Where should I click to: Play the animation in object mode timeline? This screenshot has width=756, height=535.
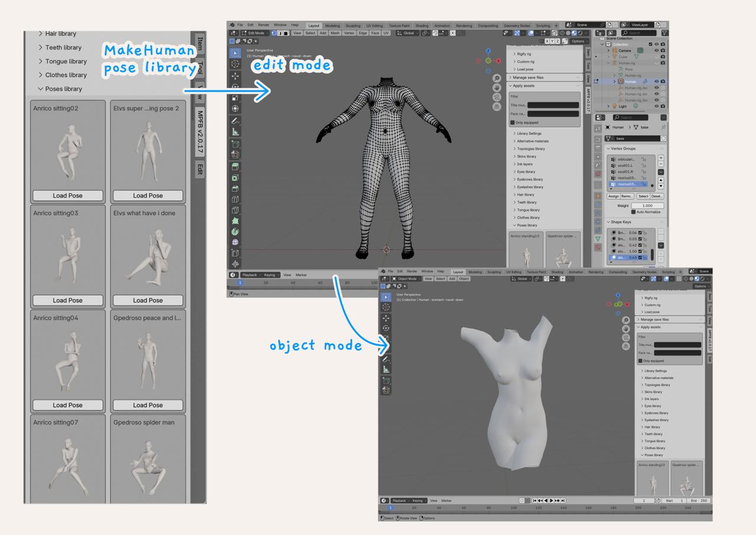pyautogui.click(x=552, y=501)
